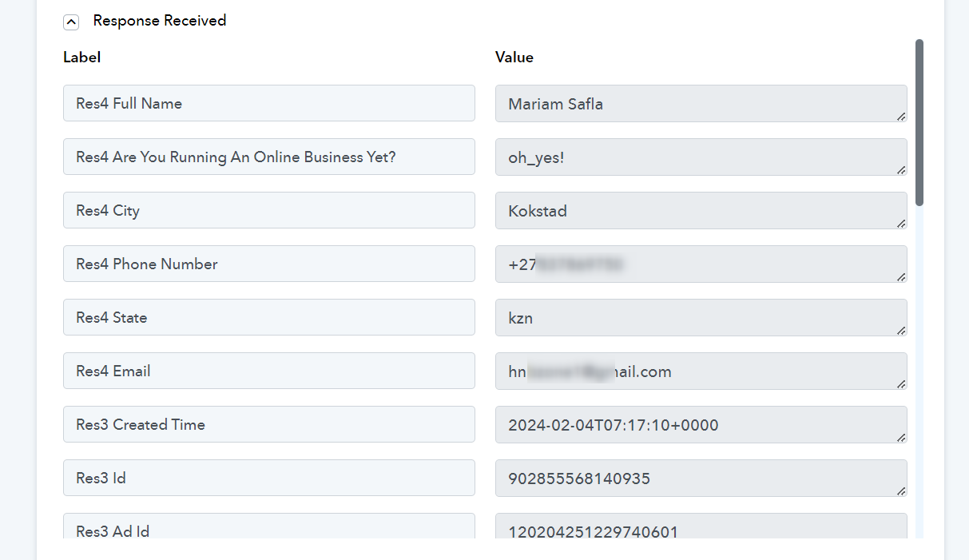
Task: Click the Res3 Ad Id label field
Action: (269, 526)
